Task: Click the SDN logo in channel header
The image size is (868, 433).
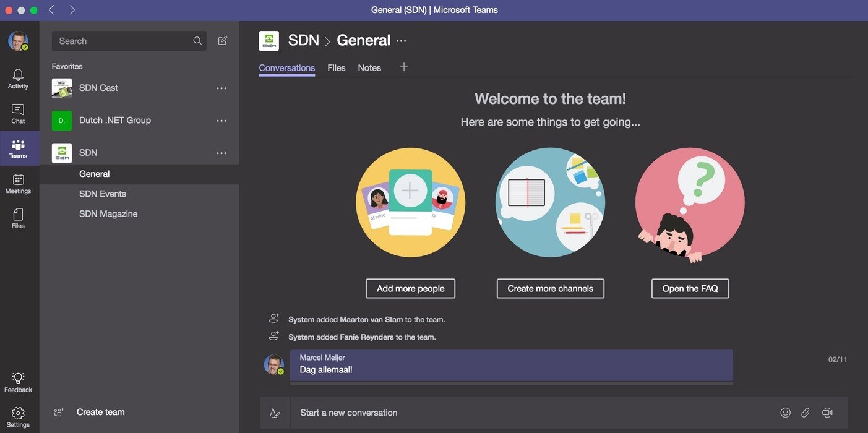Action: (269, 41)
